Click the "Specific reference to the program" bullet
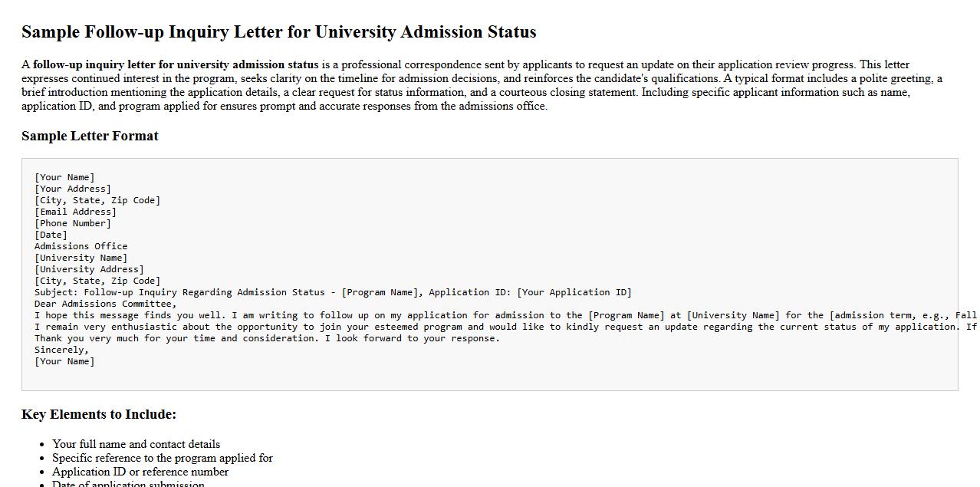 pos(163,458)
